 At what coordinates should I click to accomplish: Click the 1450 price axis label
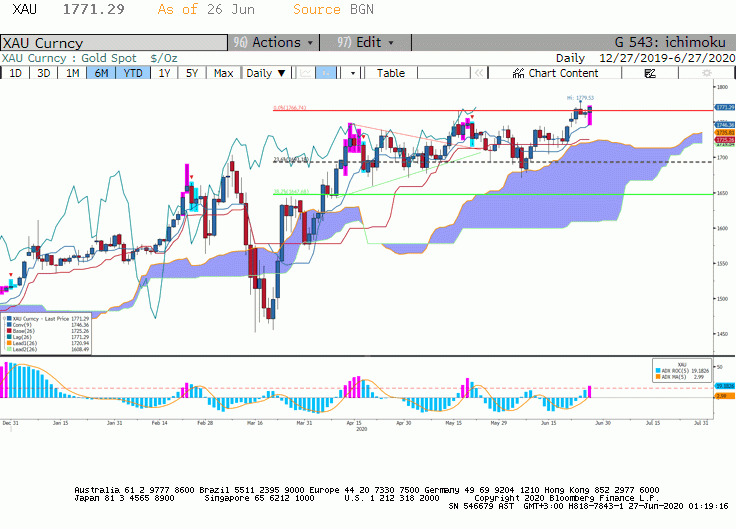(723, 334)
